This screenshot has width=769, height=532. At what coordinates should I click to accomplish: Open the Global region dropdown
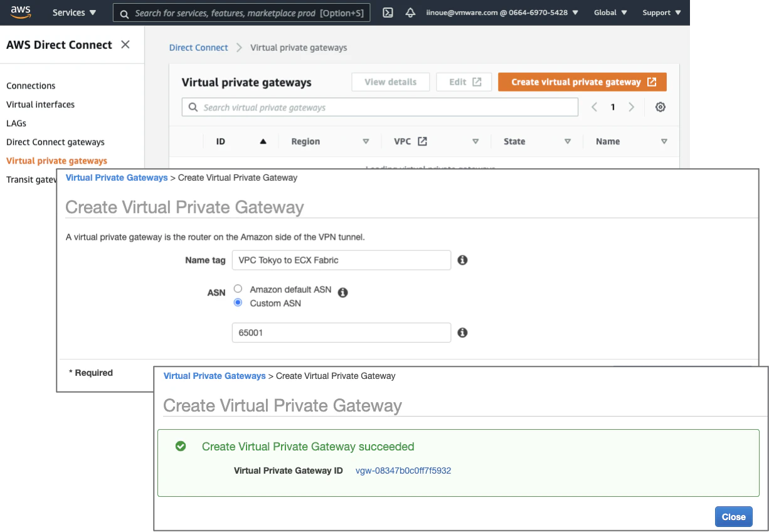tap(610, 13)
